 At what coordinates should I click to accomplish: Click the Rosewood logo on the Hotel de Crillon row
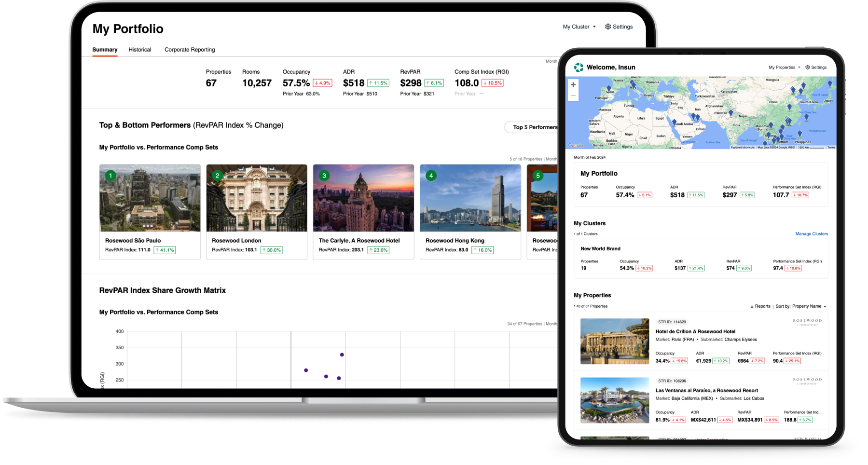click(807, 322)
